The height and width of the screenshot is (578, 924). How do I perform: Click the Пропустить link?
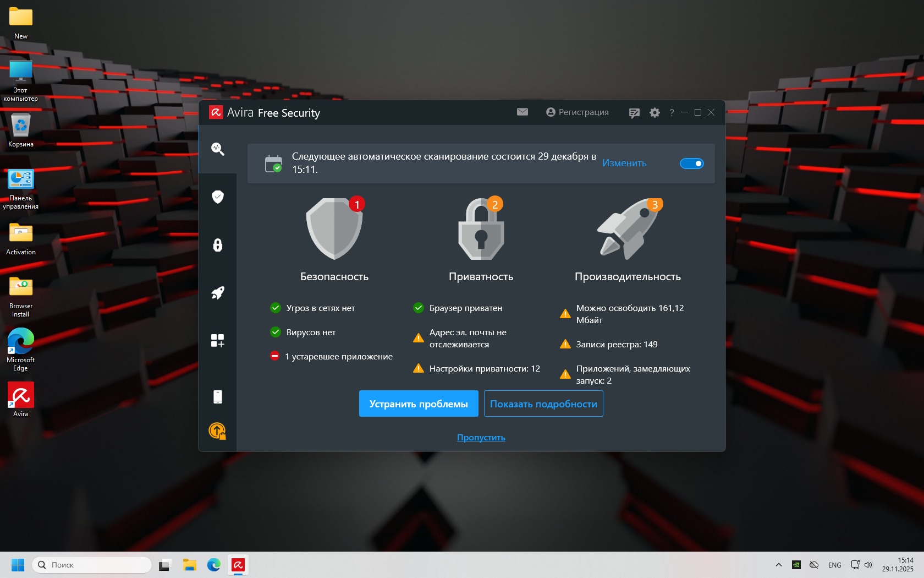[481, 438]
